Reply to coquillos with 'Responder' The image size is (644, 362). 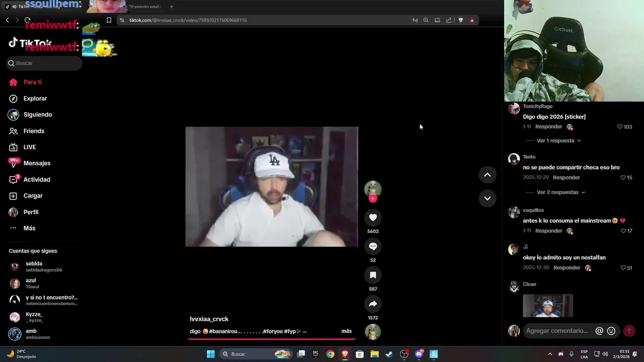[548, 231]
